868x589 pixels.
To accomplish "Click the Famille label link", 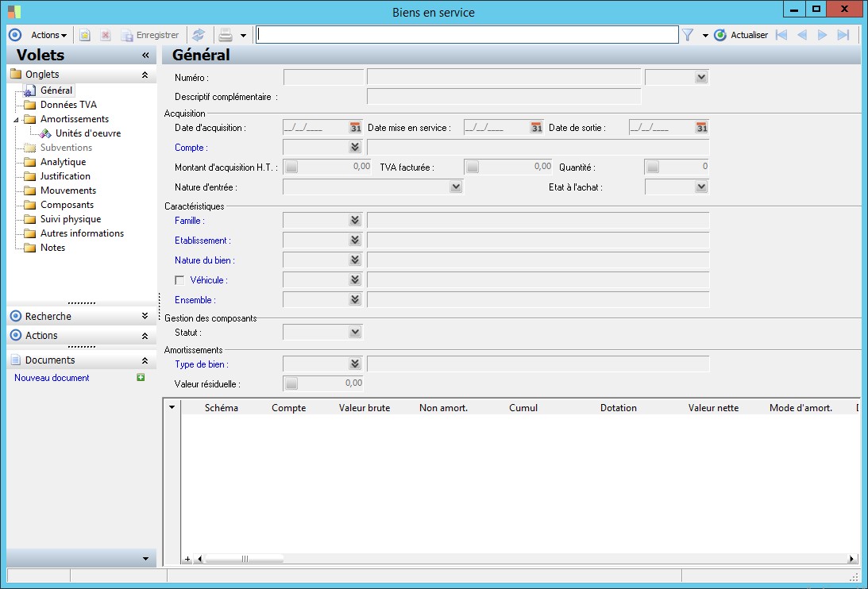I will (x=189, y=221).
